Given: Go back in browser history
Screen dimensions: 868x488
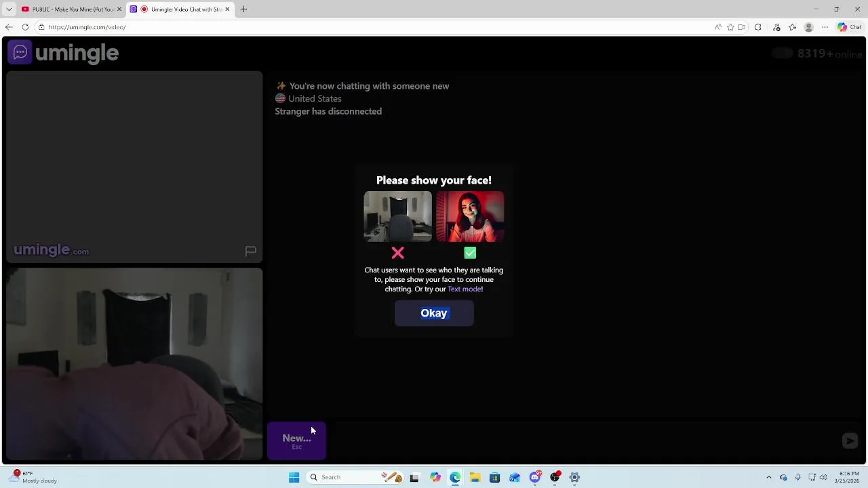Looking at the screenshot, I should [x=9, y=27].
